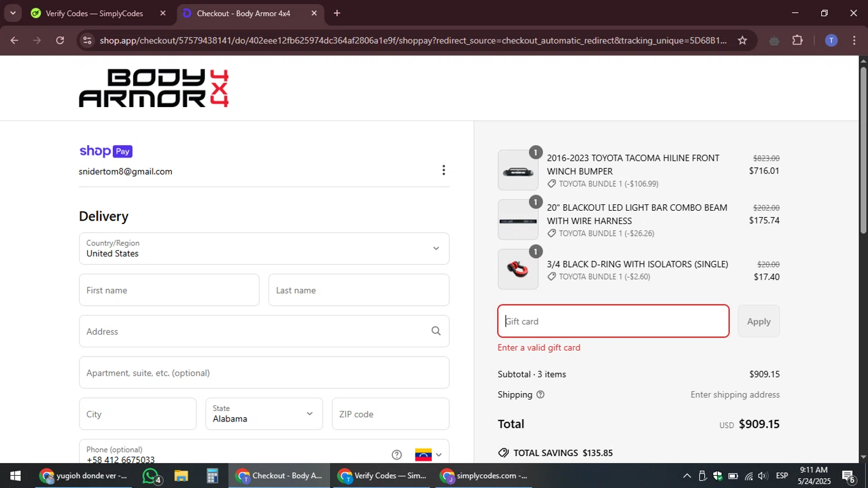
Task: Open the notification center icon
Action: [849, 476]
